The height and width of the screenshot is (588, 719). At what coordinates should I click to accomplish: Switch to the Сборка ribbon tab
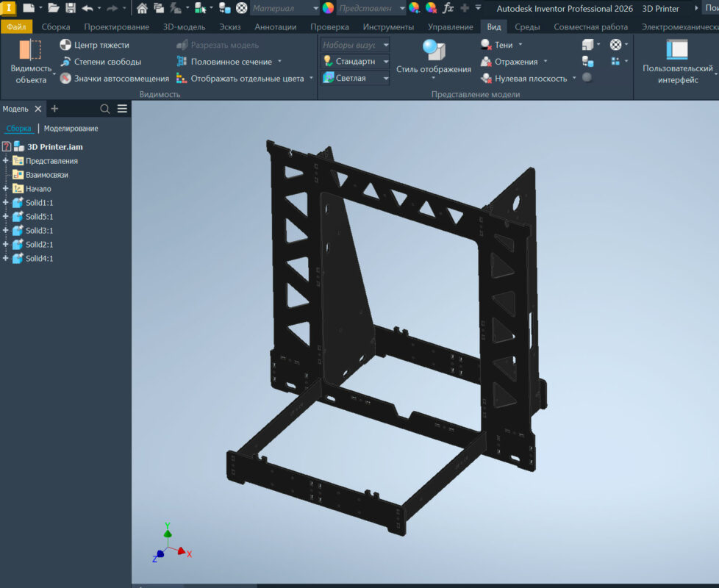56,27
